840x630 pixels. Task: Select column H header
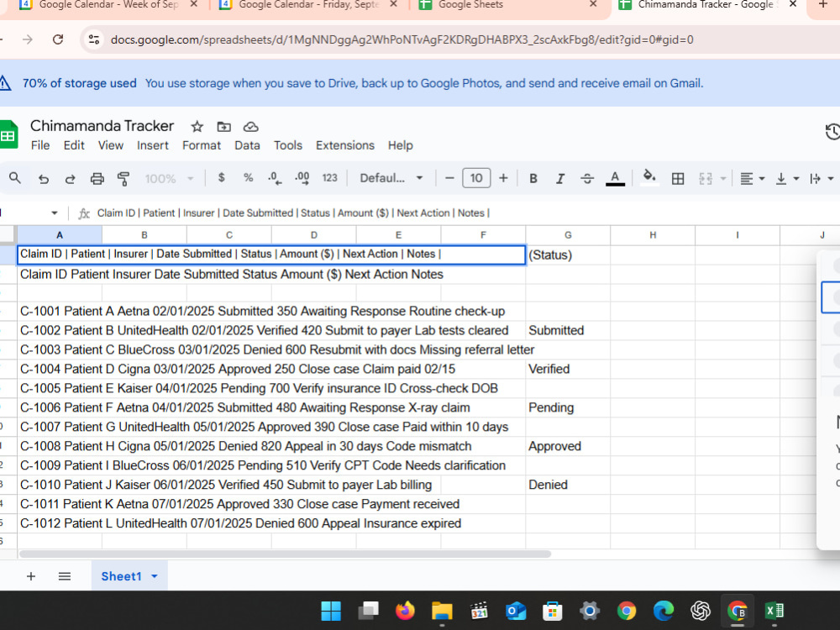(653, 235)
